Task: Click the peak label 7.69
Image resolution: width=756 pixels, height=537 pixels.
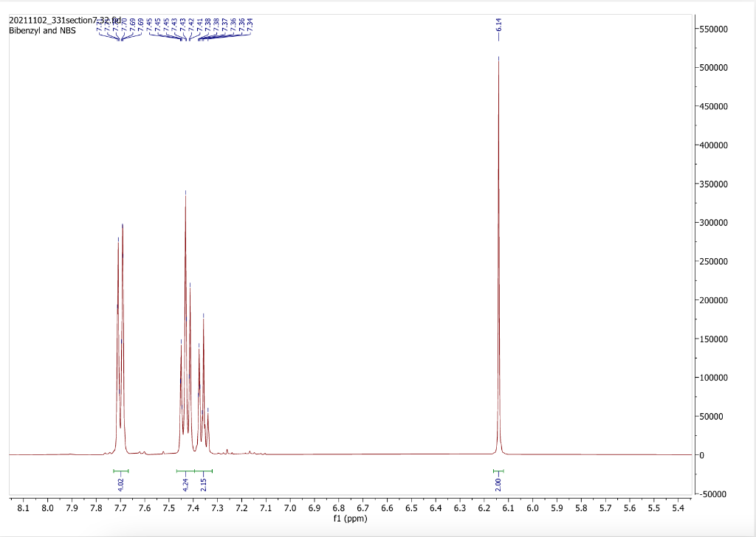Action: pyautogui.click(x=133, y=24)
